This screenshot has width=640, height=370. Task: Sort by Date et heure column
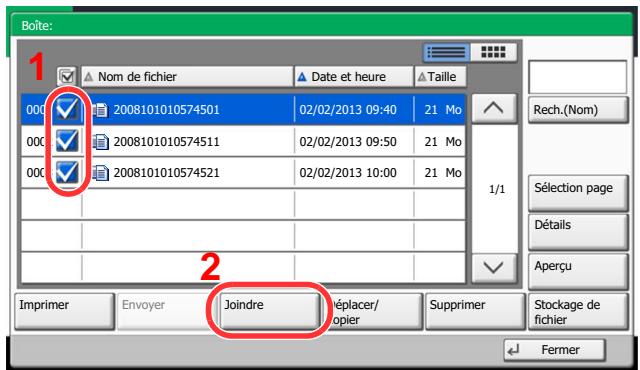[x=353, y=77]
